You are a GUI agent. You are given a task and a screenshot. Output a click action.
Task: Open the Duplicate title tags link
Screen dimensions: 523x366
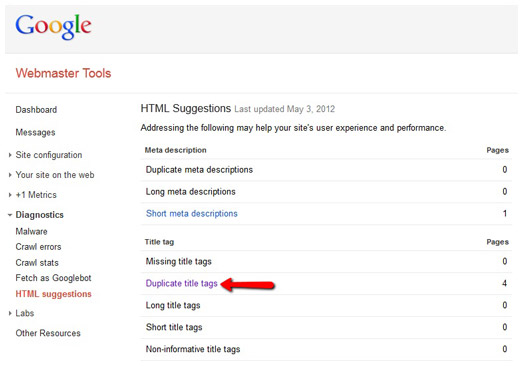point(181,284)
